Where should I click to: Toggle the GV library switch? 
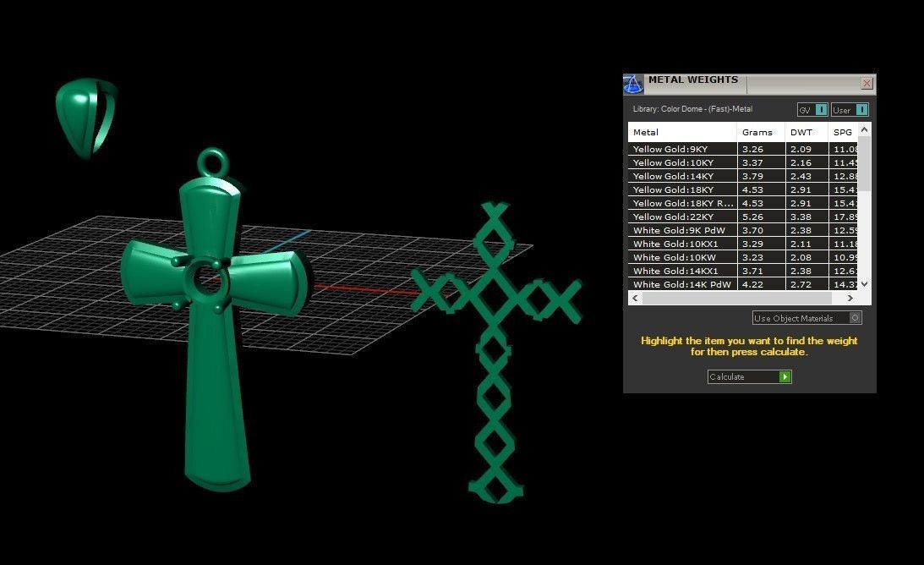[x=812, y=110]
